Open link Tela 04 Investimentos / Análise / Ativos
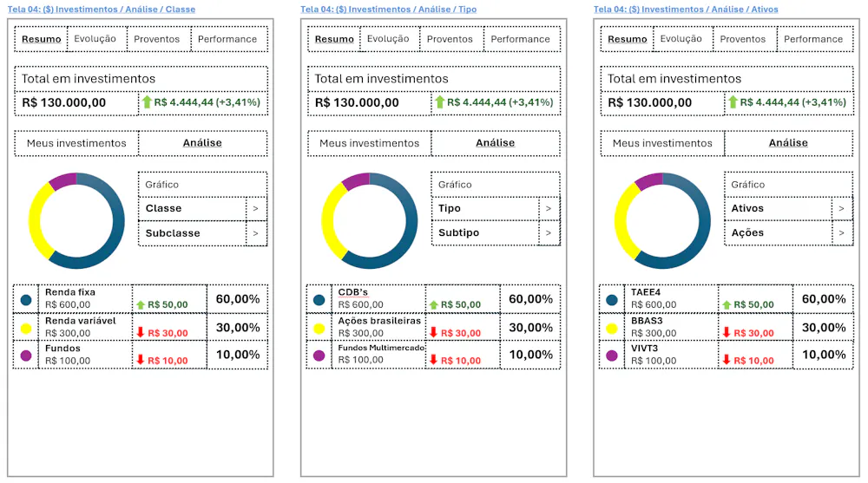 coord(686,10)
